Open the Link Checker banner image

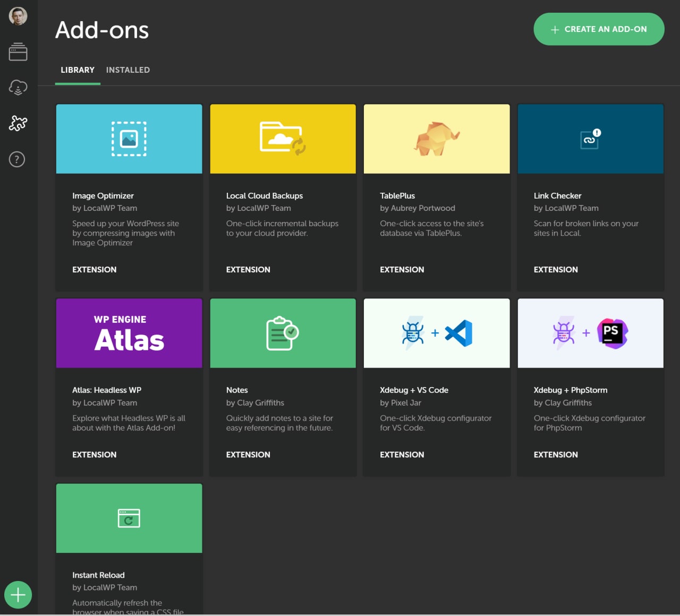(x=590, y=139)
